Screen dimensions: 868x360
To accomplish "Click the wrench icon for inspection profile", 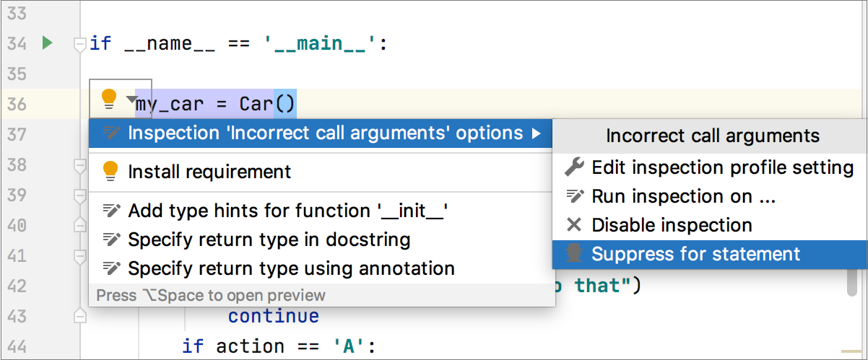I will click(x=574, y=167).
